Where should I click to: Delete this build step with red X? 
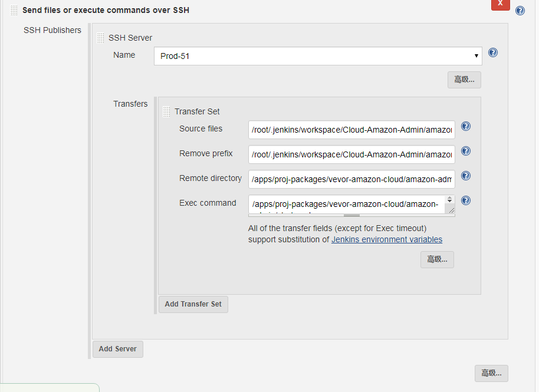click(500, 4)
